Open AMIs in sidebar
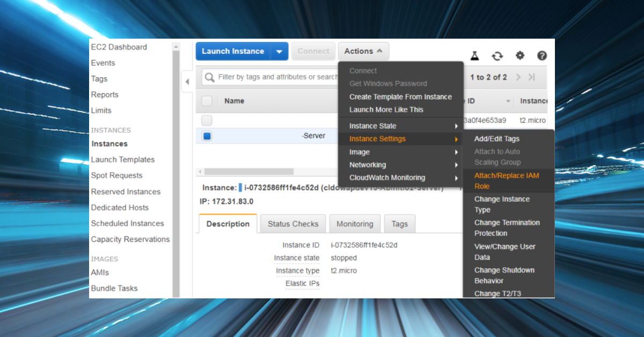Image resolution: width=644 pixels, height=337 pixels. (x=100, y=273)
